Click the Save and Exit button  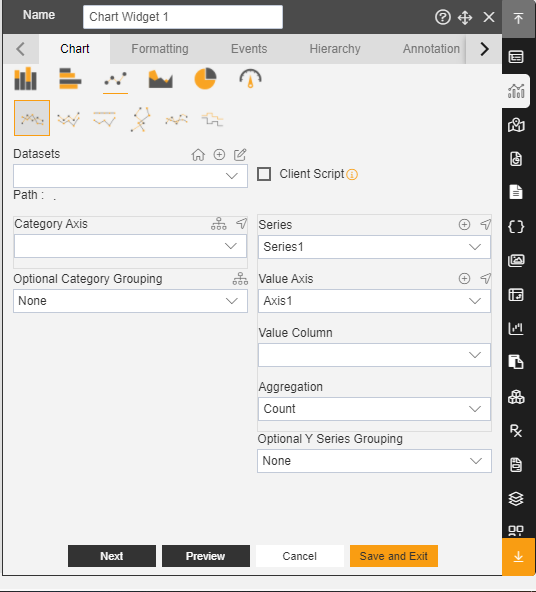[x=394, y=556]
